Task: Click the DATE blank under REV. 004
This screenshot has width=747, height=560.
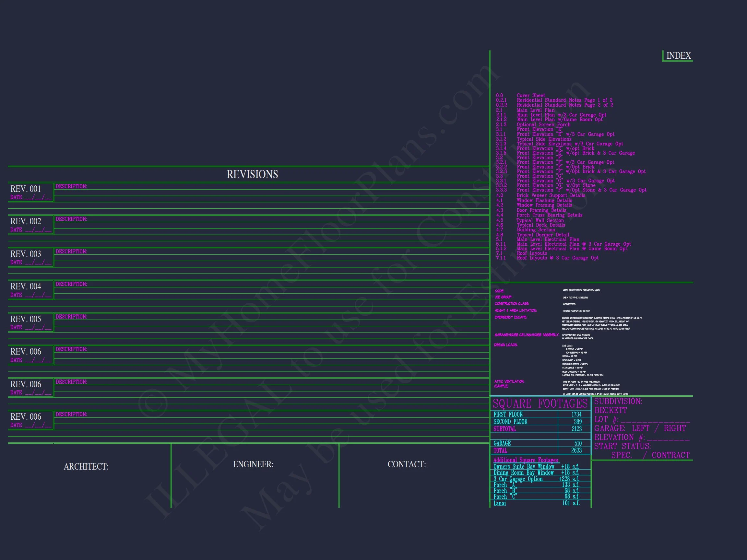Action: coord(38,295)
